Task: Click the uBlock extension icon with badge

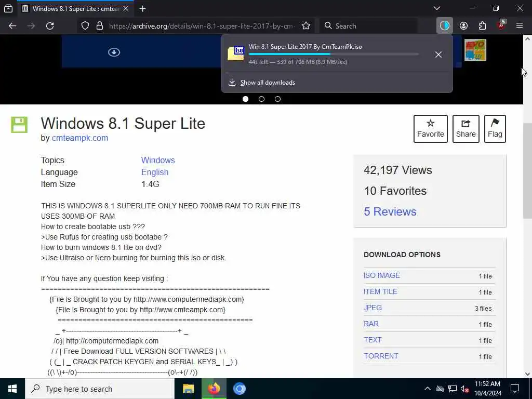Action: [x=501, y=25]
